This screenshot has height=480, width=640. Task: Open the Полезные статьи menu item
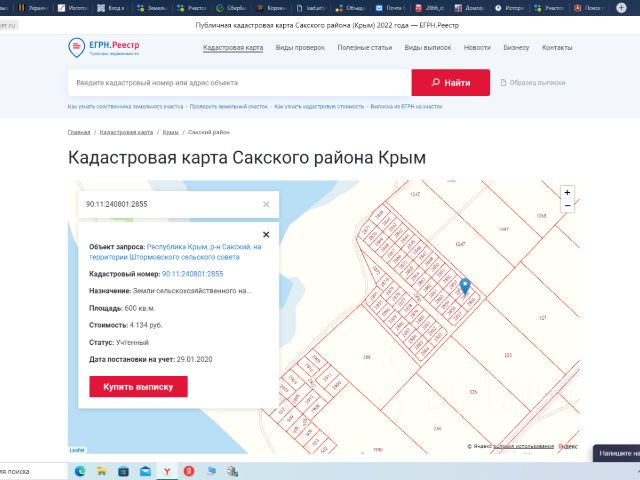[364, 48]
